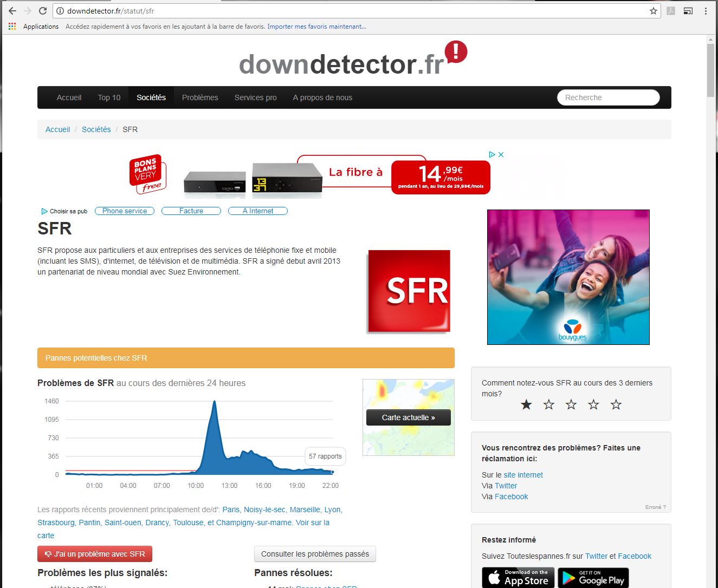Click the Lyon city link
718x588 pixels.
[333, 509]
